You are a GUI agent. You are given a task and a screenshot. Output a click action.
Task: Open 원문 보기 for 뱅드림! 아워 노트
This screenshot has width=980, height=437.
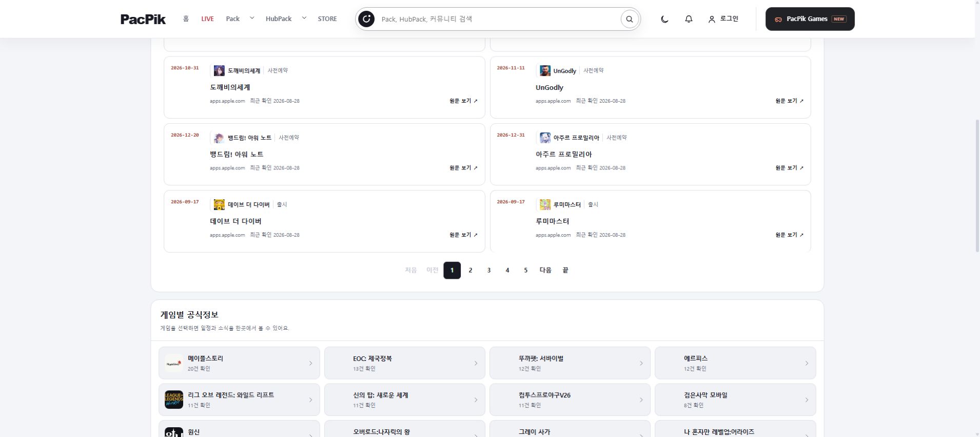[463, 168]
